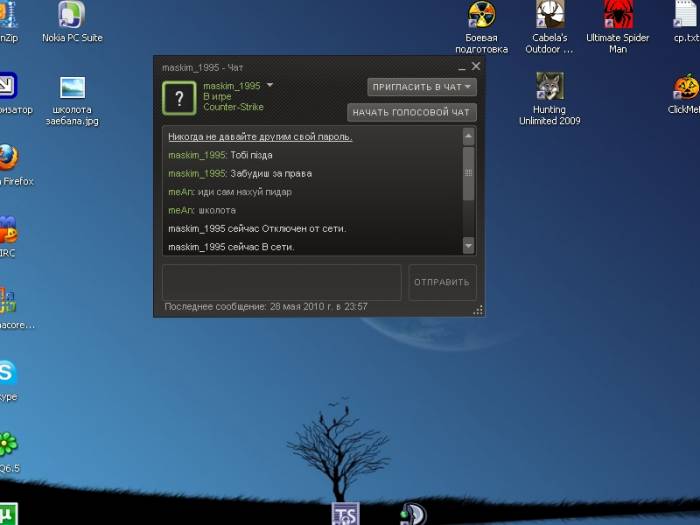Launch Skype from the desktop icon
The image size is (700, 525).
[x=6, y=373]
